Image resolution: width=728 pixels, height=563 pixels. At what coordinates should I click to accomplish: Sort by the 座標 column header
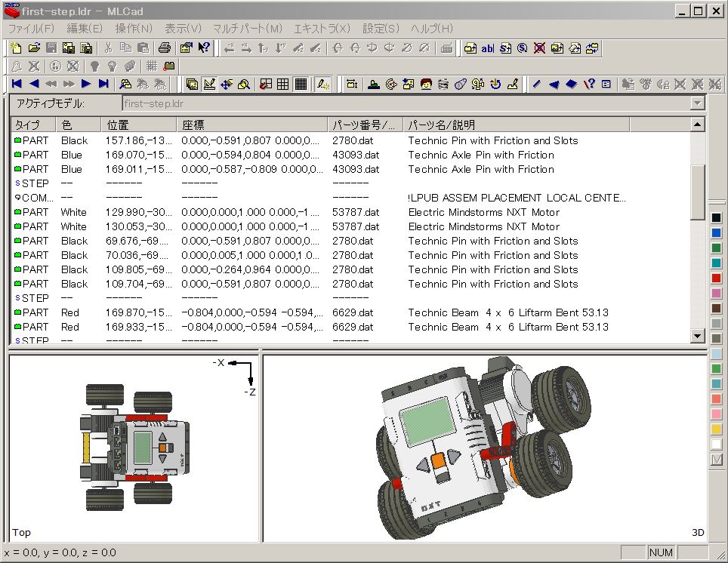pyautogui.click(x=252, y=125)
